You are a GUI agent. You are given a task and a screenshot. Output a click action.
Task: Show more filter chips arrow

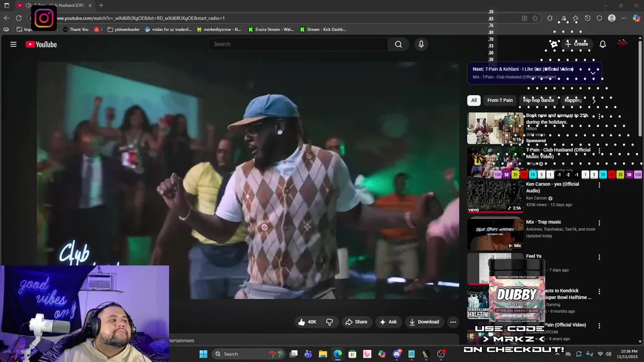[x=594, y=101]
